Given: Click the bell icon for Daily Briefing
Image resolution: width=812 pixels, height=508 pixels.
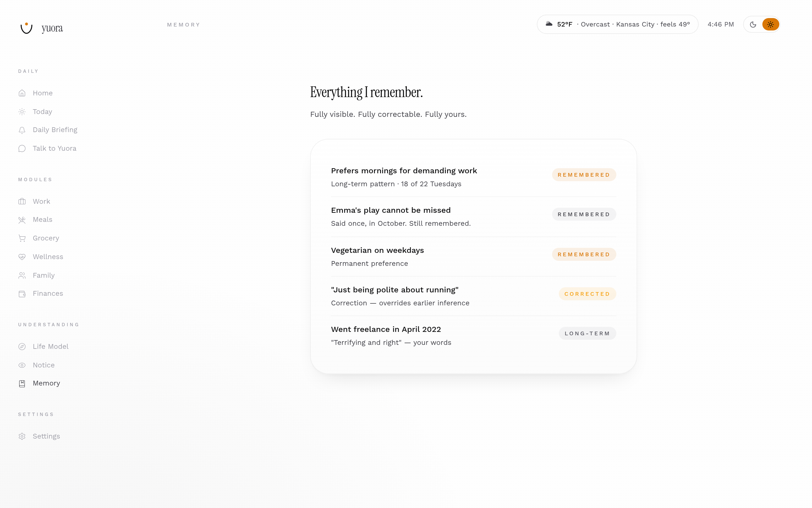Looking at the screenshot, I should click(22, 130).
